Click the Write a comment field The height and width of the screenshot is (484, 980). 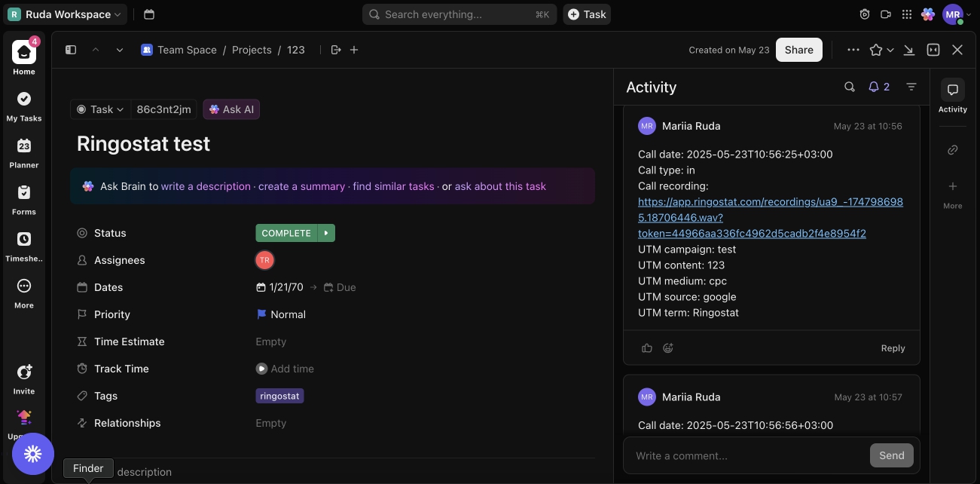click(746, 455)
